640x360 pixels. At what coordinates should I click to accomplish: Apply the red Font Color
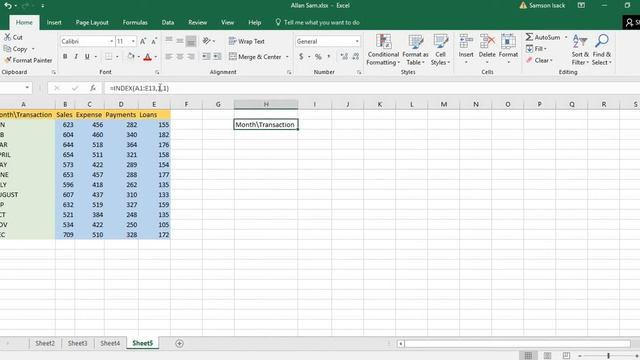point(148,57)
